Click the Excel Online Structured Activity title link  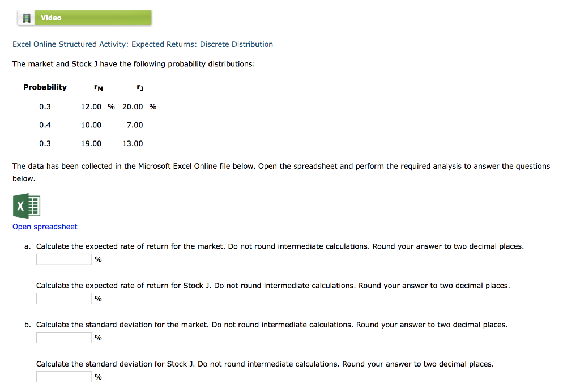143,44
